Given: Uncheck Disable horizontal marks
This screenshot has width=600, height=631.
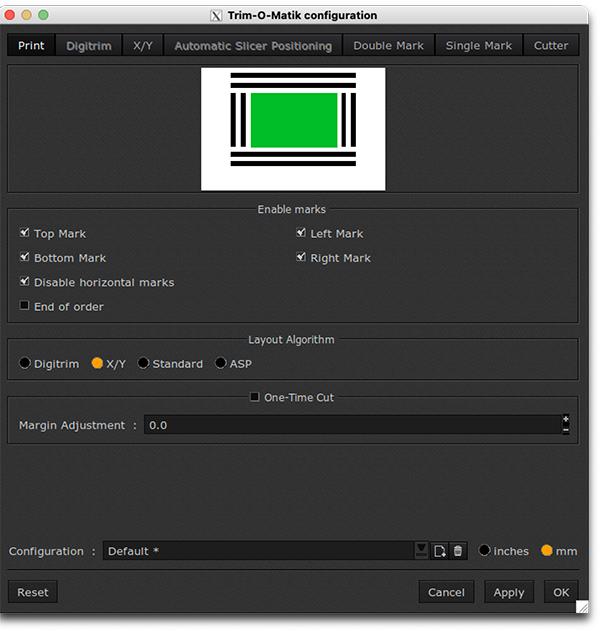Looking at the screenshot, I should (25, 281).
